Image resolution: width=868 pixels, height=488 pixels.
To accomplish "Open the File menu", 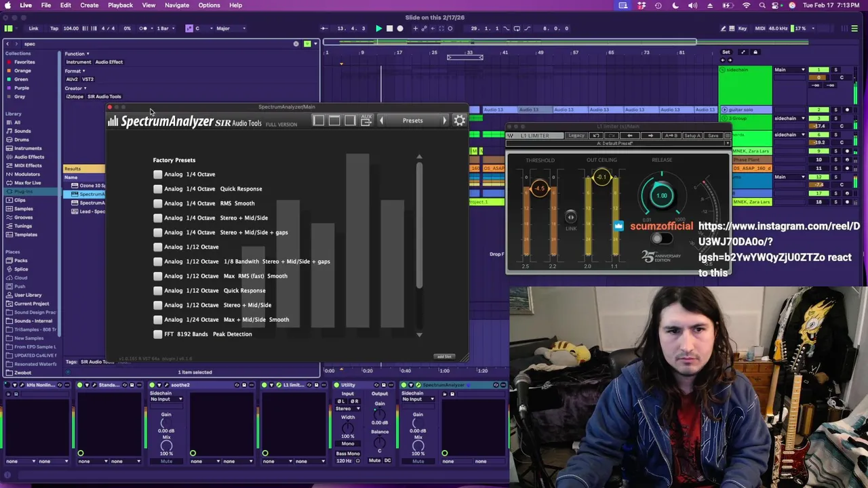I will (46, 5).
